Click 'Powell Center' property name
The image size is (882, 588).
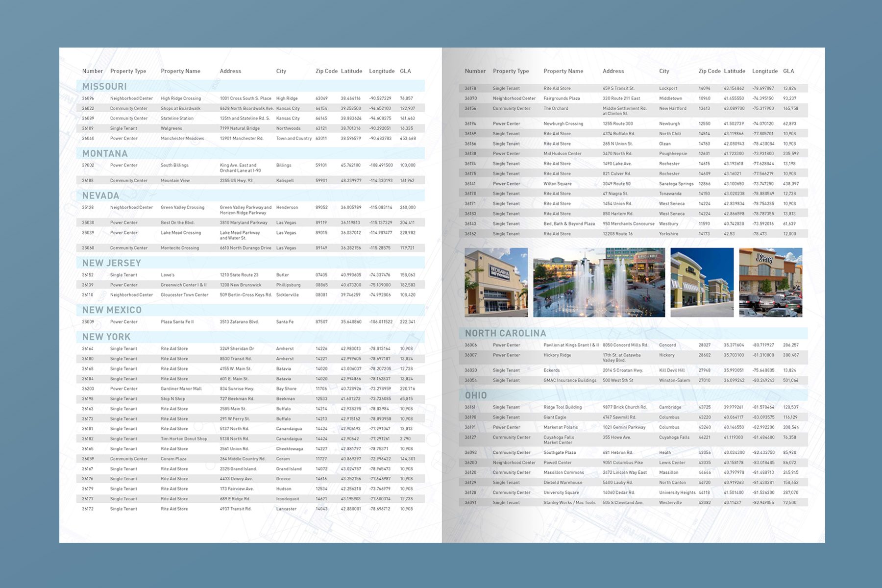(558, 463)
